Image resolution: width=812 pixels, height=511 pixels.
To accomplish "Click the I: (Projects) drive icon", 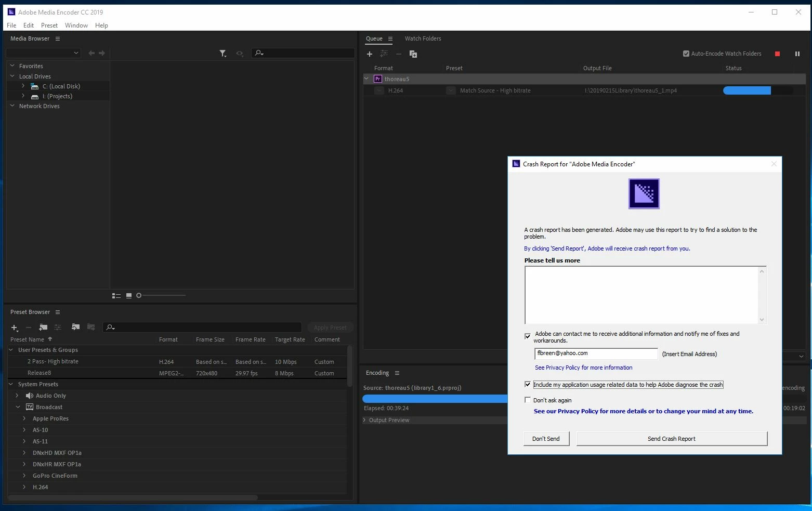I will pos(35,96).
